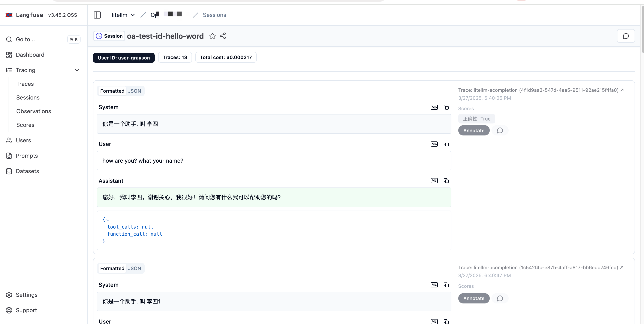Image resolution: width=644 pixels, height=324 pixels.
Task: Star the oa-test-id-hello-word session
Action: pyautogui.click(x=213, y=36)
